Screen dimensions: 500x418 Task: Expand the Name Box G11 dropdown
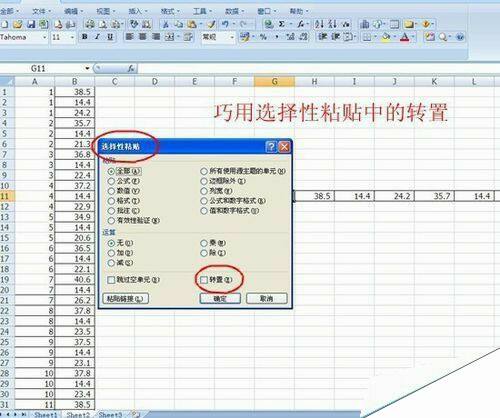click(87, 68)
